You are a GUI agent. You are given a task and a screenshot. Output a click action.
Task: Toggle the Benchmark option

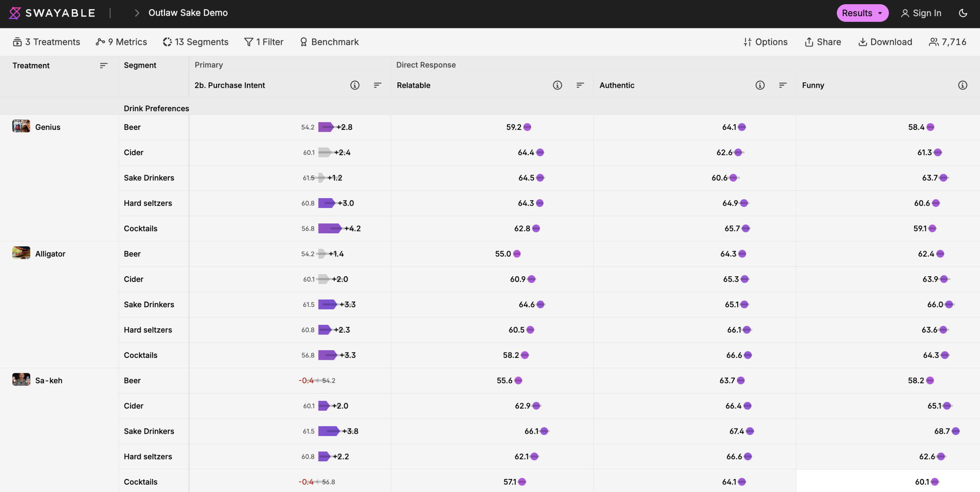pos(329,42)
